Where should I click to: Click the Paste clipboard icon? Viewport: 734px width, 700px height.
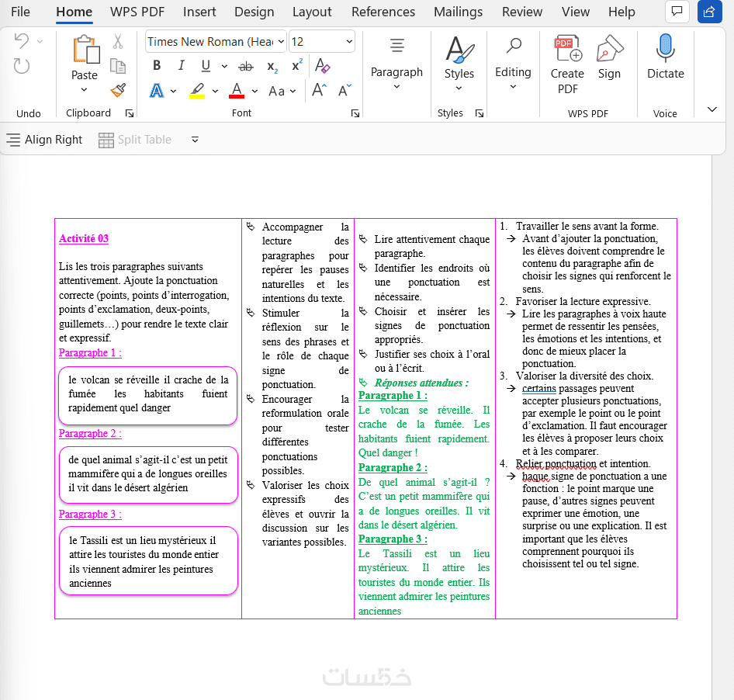(x=85, y=49)
